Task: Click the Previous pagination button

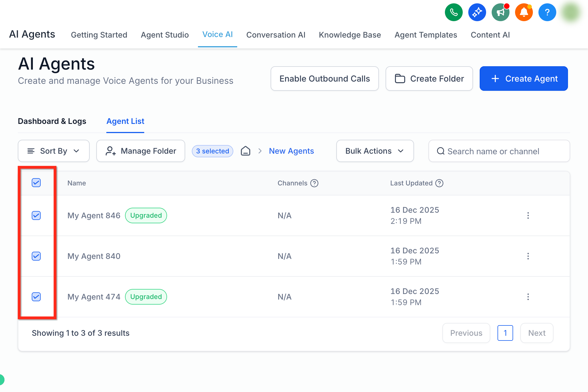Action: tap(466, 333)
